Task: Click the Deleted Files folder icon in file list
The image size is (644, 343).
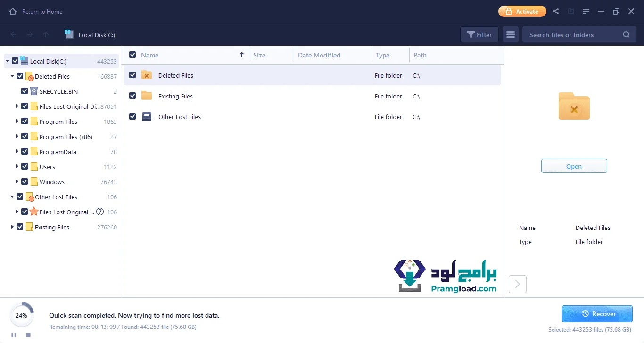Action: coord(147,75)
